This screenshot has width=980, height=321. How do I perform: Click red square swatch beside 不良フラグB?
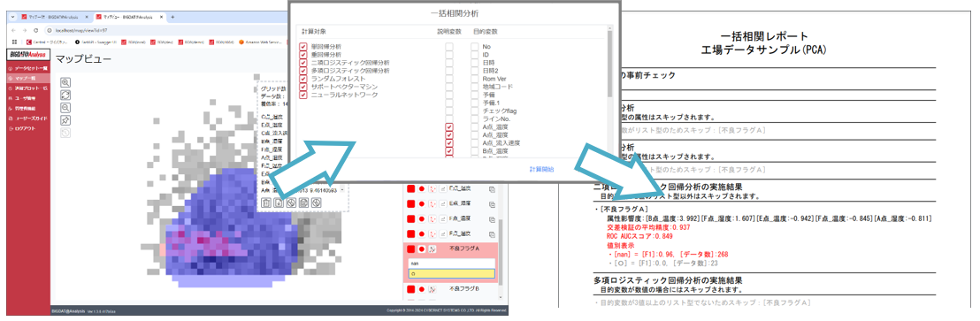411,290
